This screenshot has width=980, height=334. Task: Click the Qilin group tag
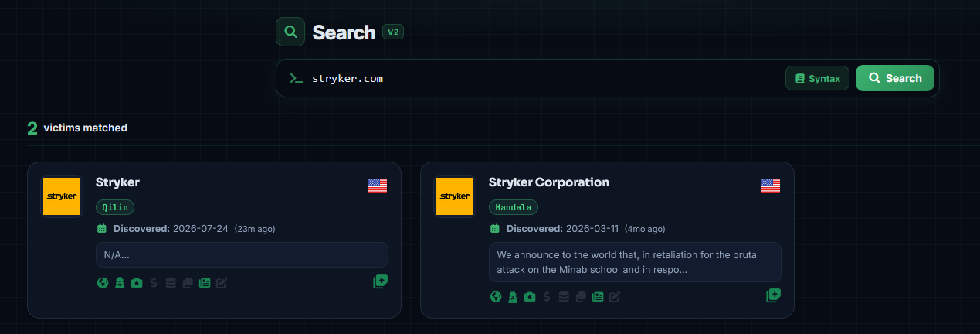click(x=115, y=207)
